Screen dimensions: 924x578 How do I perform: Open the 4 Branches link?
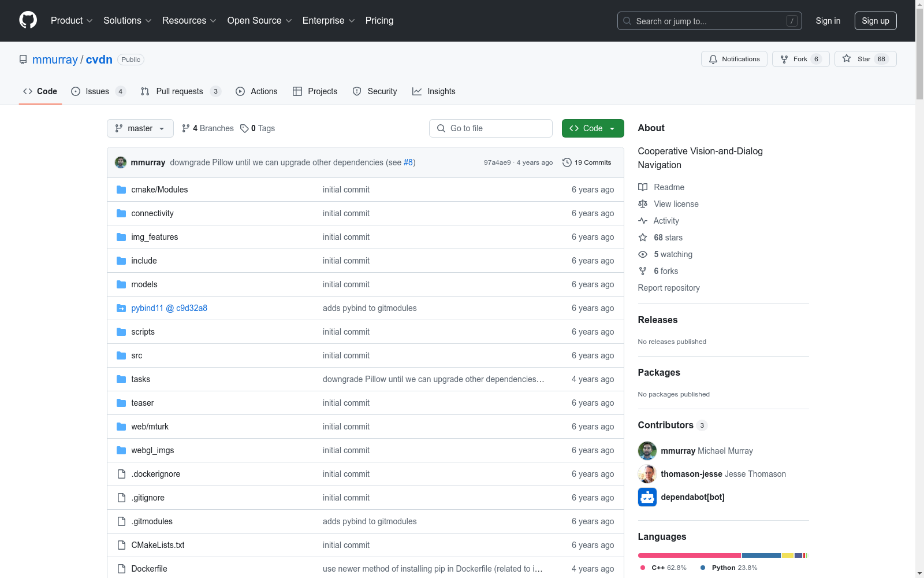pos(208,128)
